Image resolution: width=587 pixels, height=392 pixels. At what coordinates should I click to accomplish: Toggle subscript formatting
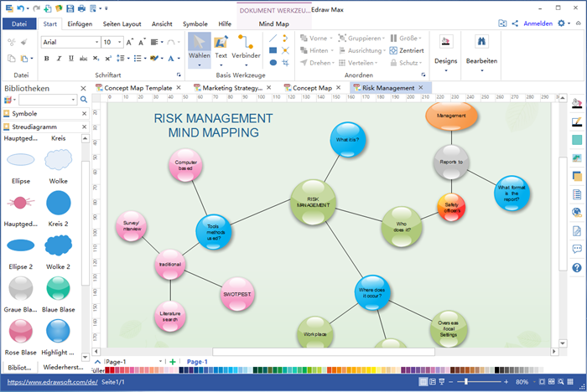[96, 59]
